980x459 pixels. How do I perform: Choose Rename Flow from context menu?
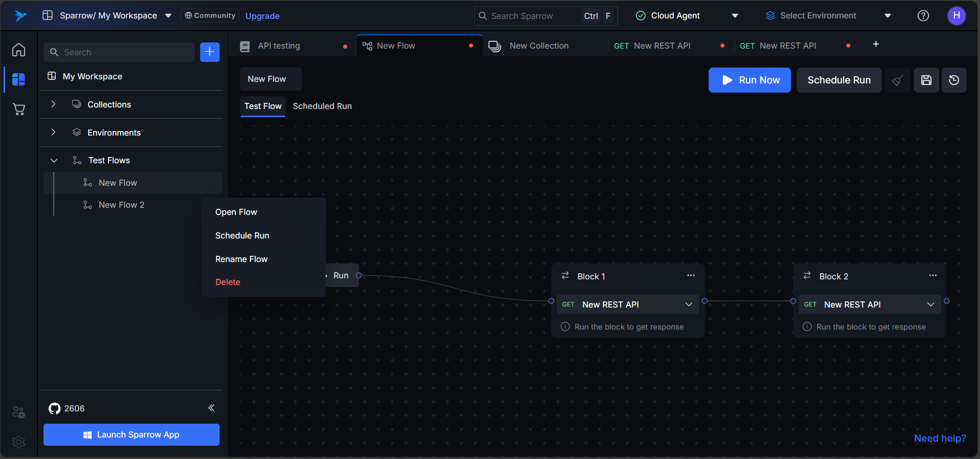[241, 259]
